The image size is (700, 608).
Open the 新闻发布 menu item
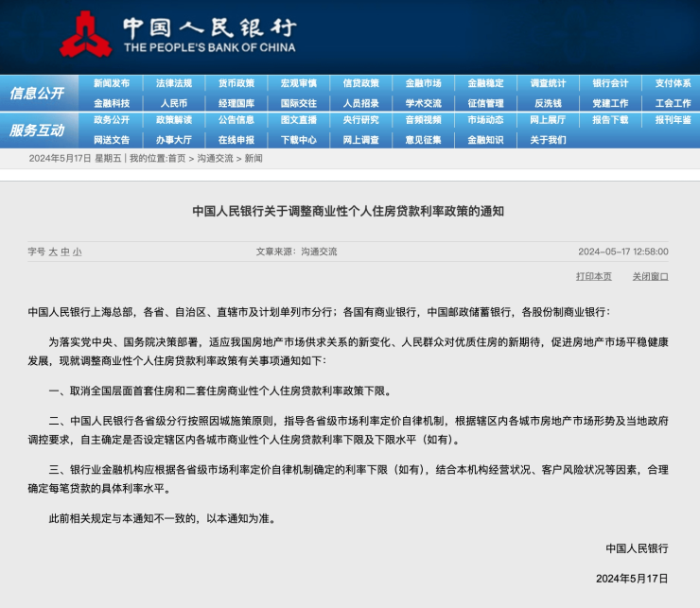[112, 83]
